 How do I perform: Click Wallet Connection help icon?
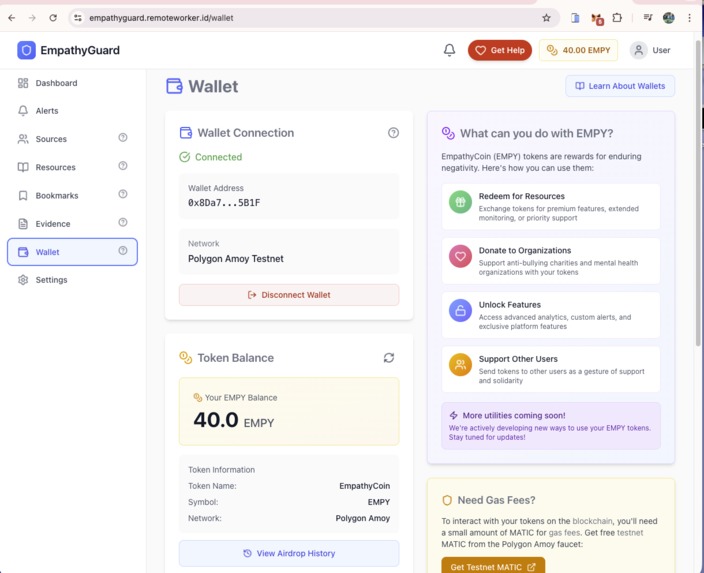point(393,133)
